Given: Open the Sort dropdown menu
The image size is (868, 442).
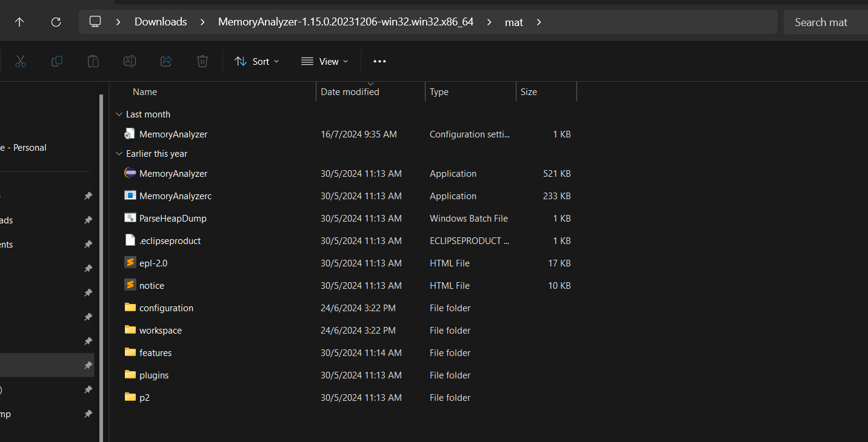Looking at the screenshot, I should pos(257,61).
